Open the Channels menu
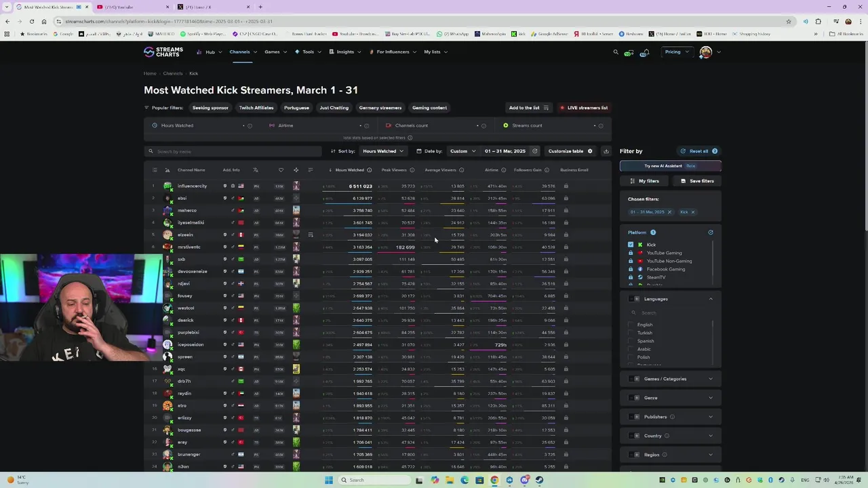 click(242, 52)
